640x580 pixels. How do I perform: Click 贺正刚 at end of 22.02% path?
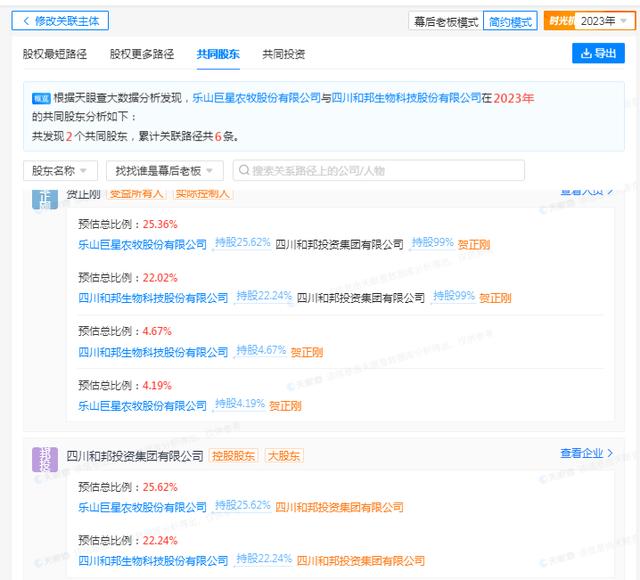pos(495,298)
